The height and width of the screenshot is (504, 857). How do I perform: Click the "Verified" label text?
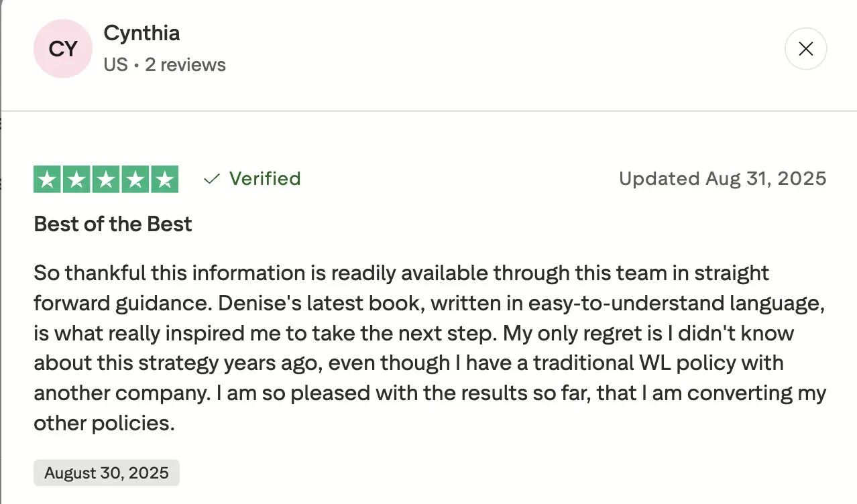(265, 179)
